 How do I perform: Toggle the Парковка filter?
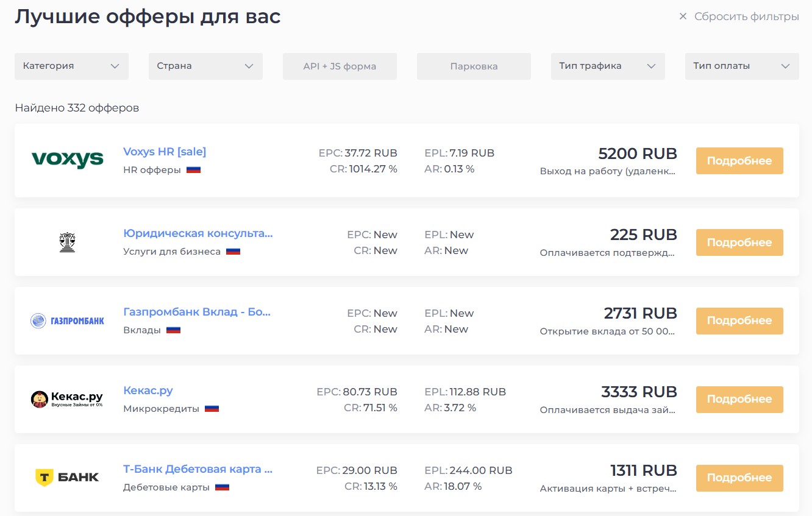[474, 66]
